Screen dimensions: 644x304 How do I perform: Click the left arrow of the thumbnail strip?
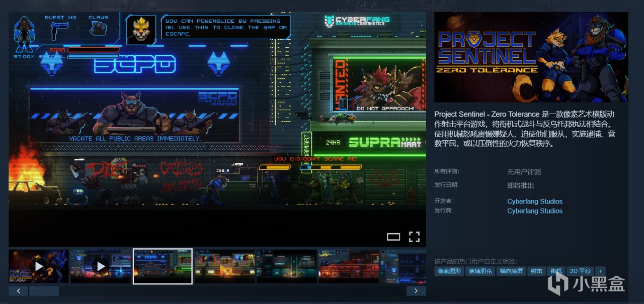(x=18, y=291)
